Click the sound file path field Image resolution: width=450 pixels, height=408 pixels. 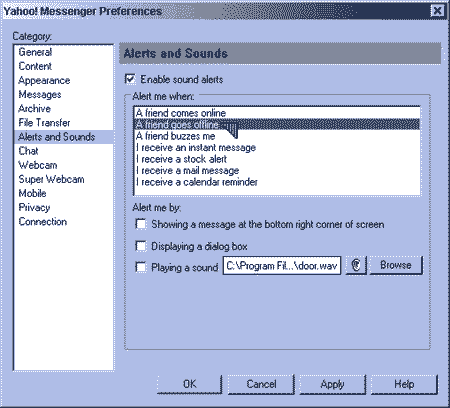pyautogui.click(x=282, y=266)
